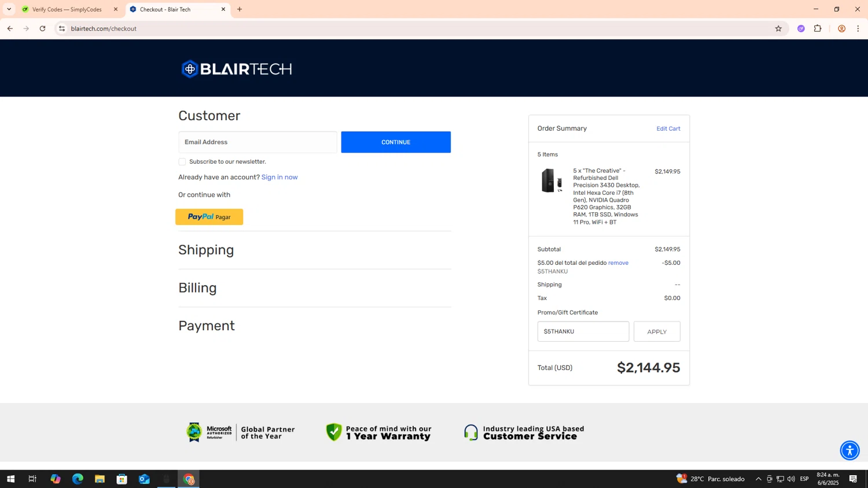Click the Shipping section heading

206,250
